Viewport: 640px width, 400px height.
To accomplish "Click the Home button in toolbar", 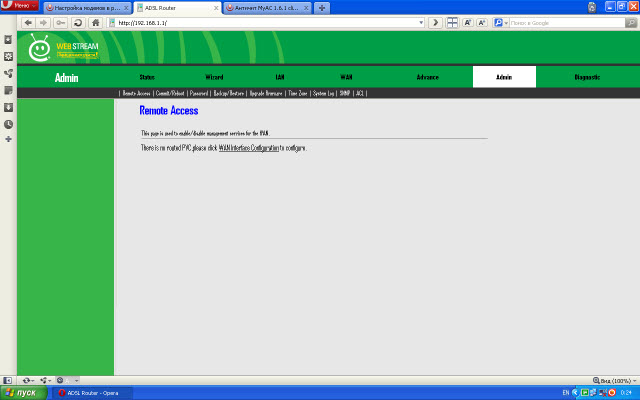I will tap(95, 22).
